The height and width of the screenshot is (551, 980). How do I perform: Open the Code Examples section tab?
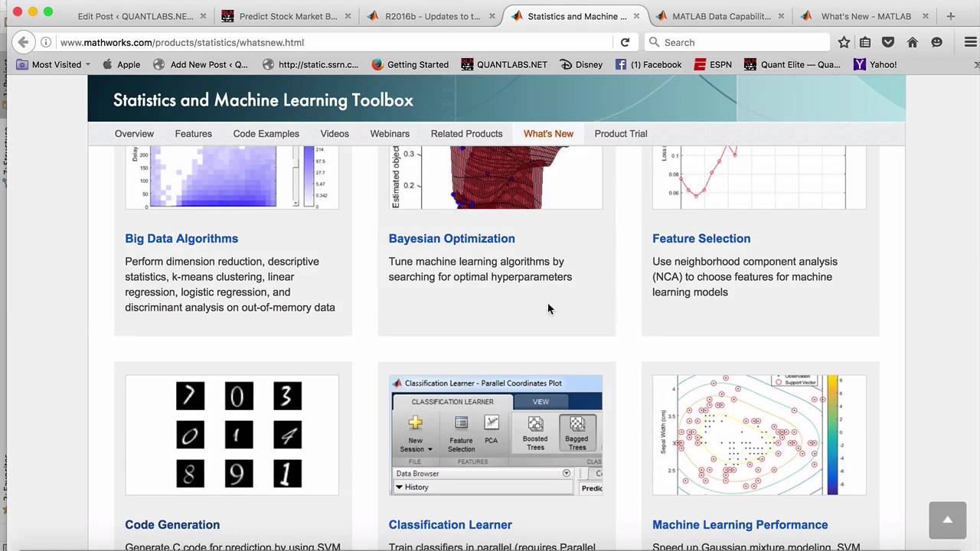tap(266, 134)
